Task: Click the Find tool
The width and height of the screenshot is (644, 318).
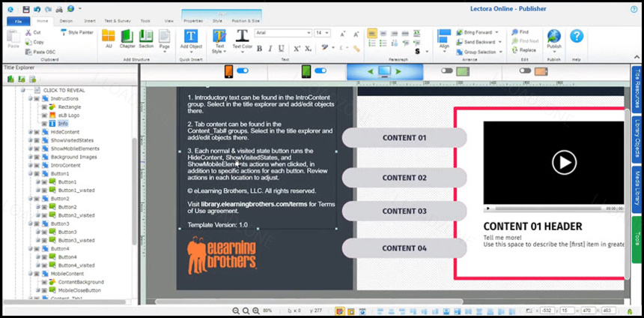Action: point(520,32)
